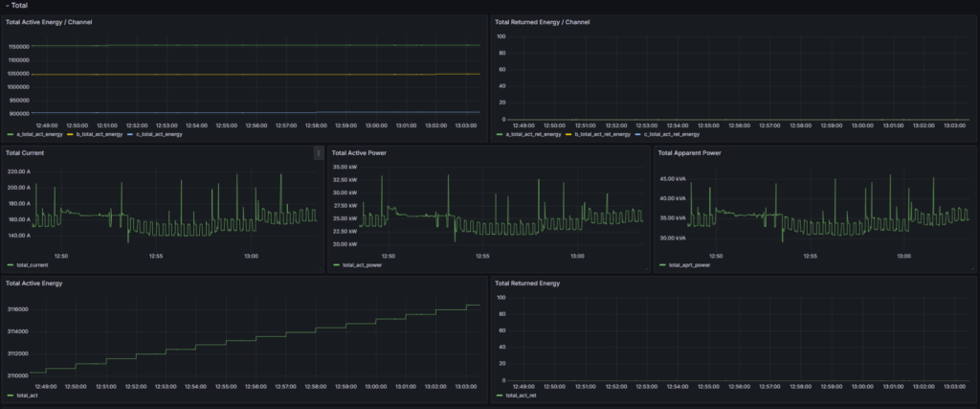Click total_aprt_power legend label
Viewport: 980px width, 409px height.
point(691,264)
